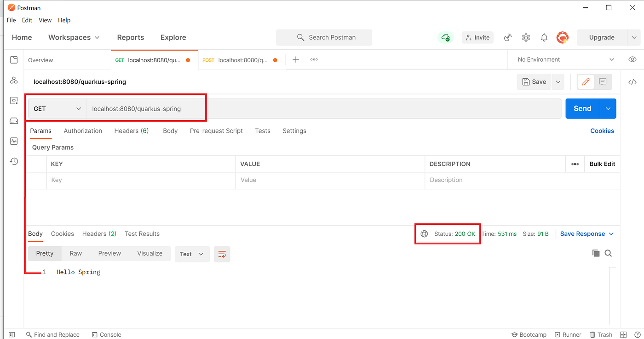The height and width of the screenshot is (339, 644).
Task: Click the Upgrade button
Action: [602, 37]
